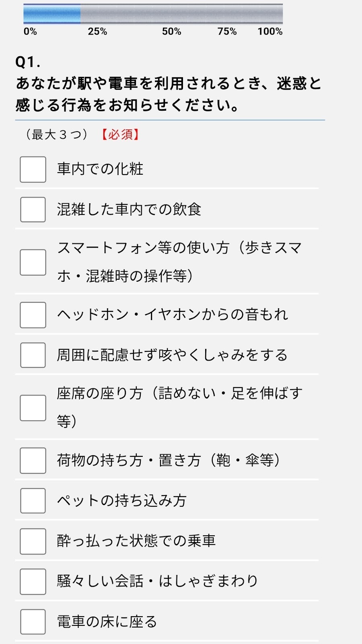Click the 100% progress label
Screen dimensions: 362x644
[x=270, y=32]
